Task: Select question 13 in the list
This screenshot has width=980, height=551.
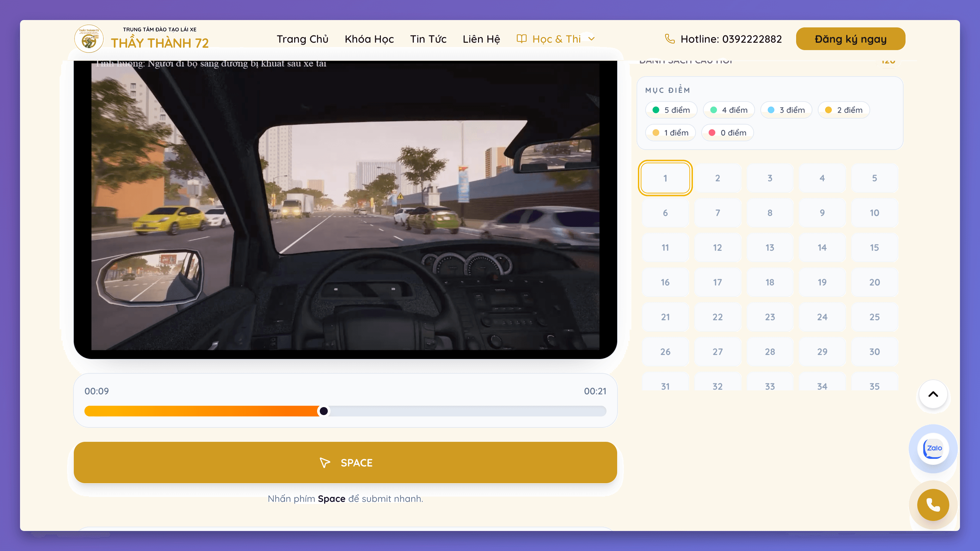Action: (770, 248)
